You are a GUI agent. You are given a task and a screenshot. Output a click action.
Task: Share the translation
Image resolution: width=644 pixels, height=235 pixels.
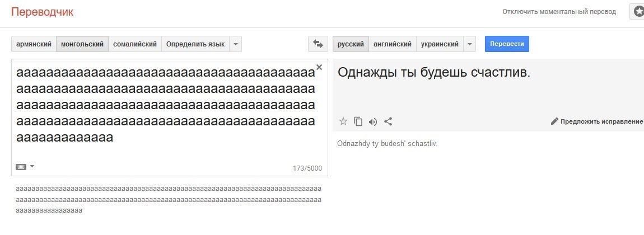click(x=388, y=121)
